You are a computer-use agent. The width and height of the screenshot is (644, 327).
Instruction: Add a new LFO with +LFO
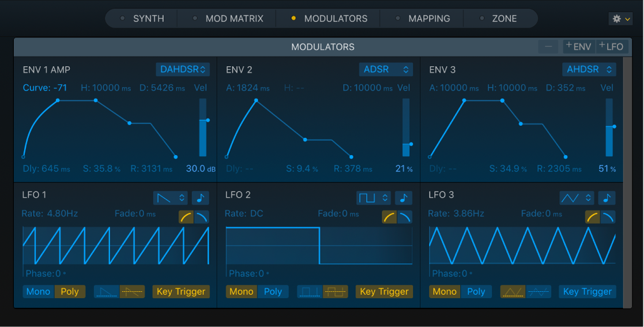[x=611, y=46]
